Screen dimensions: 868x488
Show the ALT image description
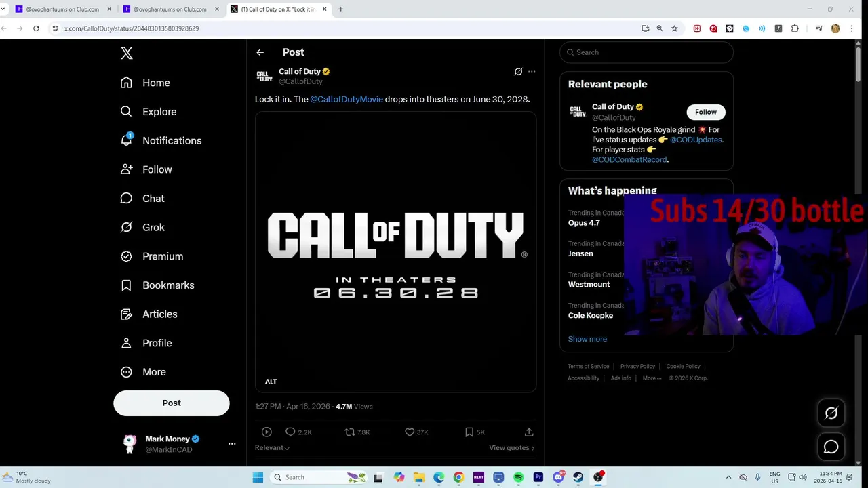271,382
